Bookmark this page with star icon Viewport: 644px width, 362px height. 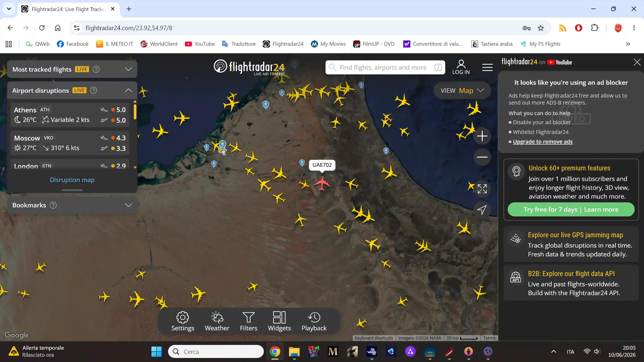[541, 28]
